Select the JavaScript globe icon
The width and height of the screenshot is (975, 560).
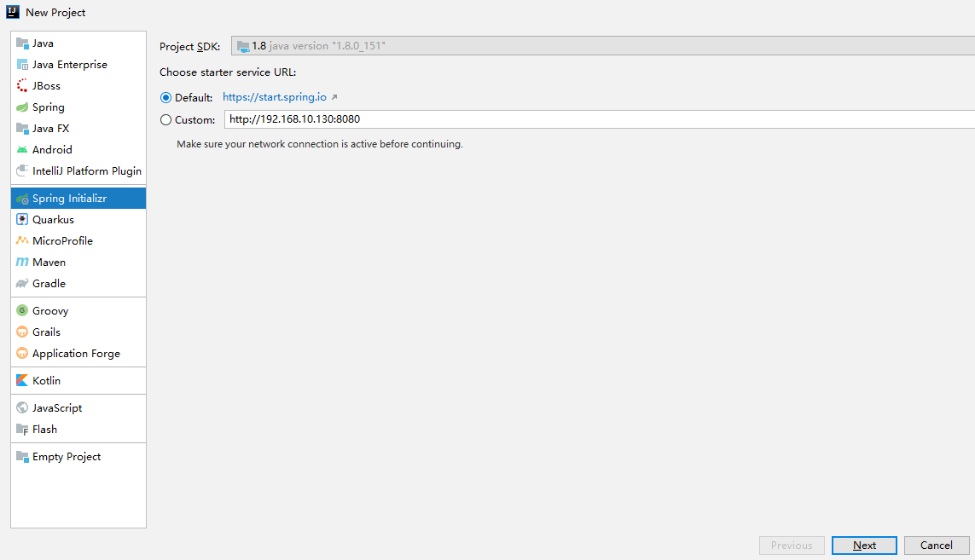[22, 407]
